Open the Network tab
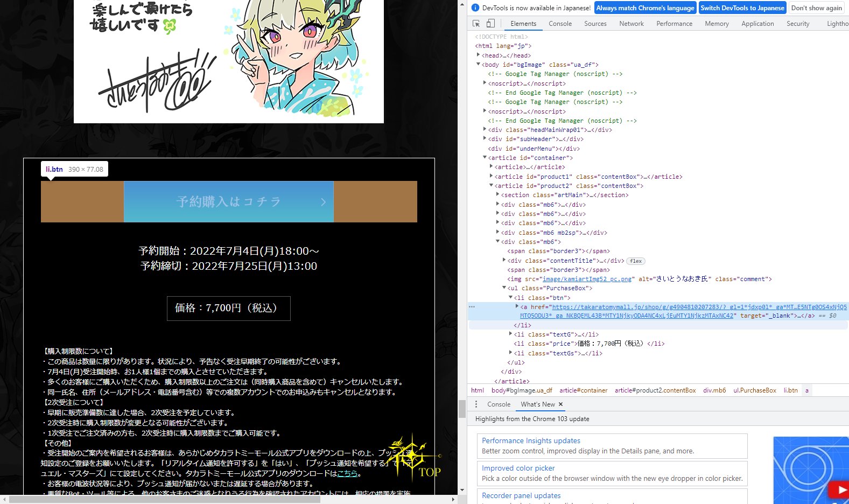Viewport: 849px width, 504px height. 632,24
